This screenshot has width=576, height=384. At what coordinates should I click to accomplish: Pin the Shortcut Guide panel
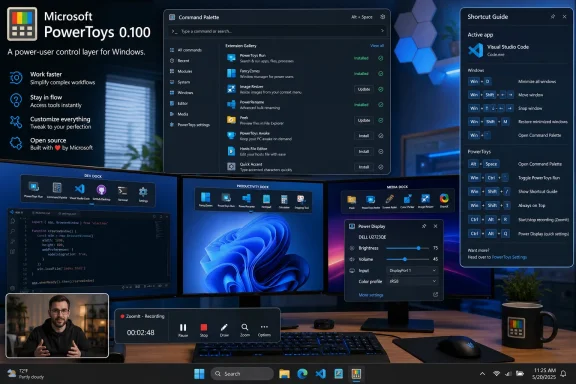coord(552,17)
